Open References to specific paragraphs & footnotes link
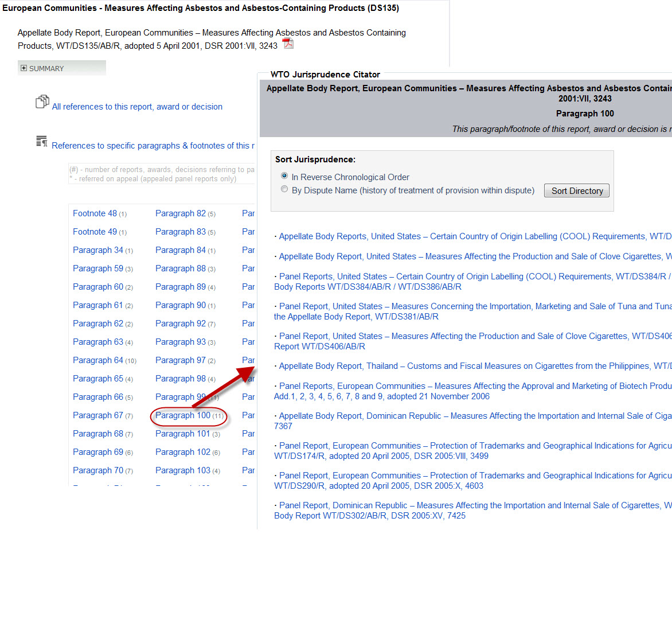Screen dimensions: 672x627 (153, 146)
